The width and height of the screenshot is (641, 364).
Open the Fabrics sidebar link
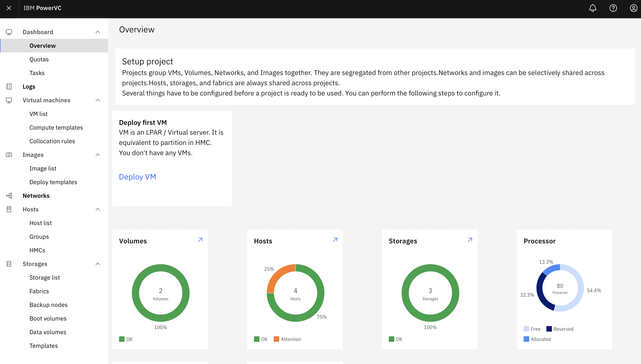pyautogui.click(x=39, y=291)
